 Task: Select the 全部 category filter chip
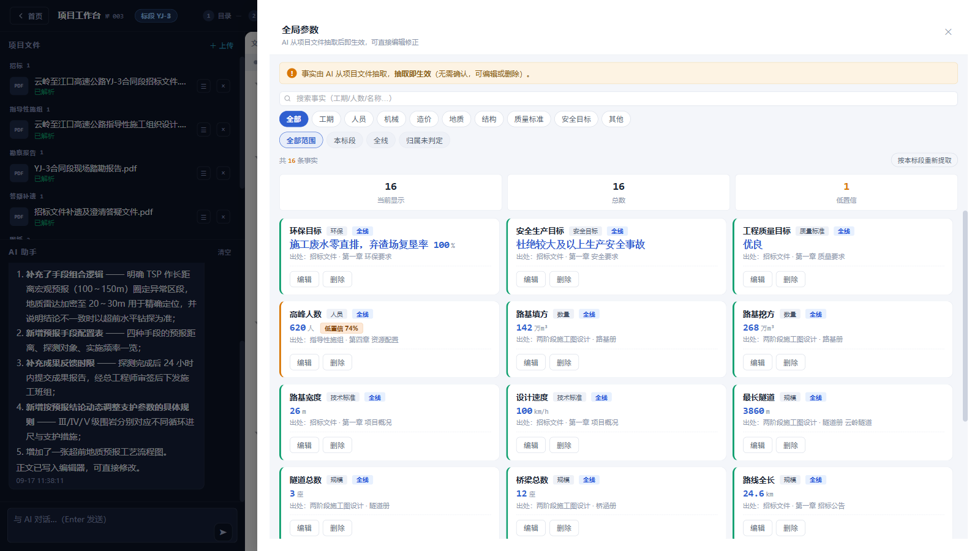pos(294,119)
